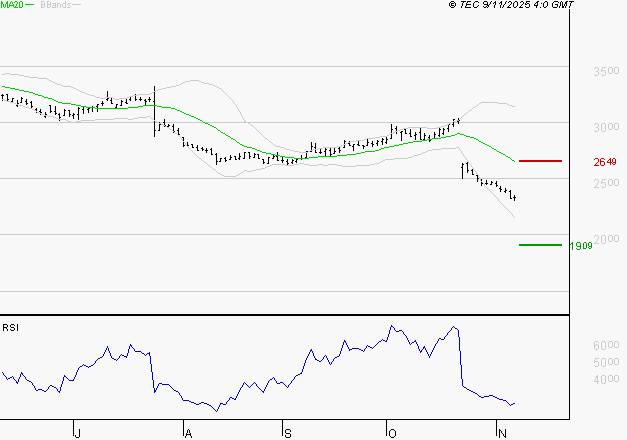Screen dimensions: 627x440
Task: Click the MA20 legend label
Action: [12, 5]
